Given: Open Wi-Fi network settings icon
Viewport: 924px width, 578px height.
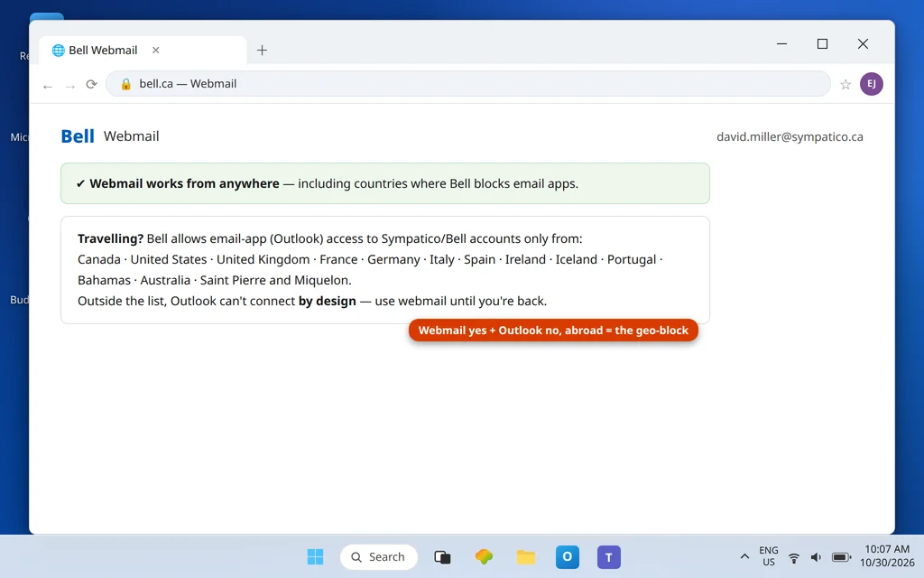Looking at the screenshot, I should click(794, 557).
